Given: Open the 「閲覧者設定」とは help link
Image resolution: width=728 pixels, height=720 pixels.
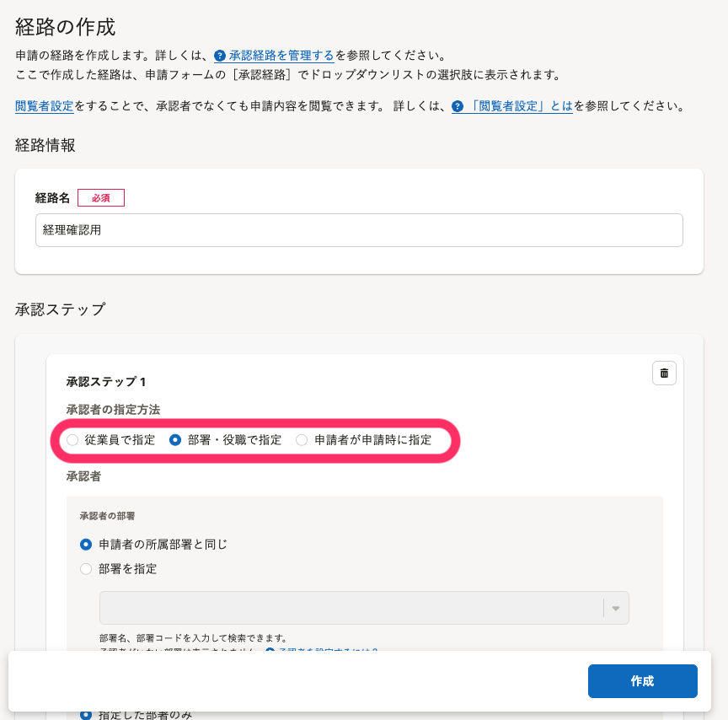Looking at the screenshot, I should pos(520,106).
